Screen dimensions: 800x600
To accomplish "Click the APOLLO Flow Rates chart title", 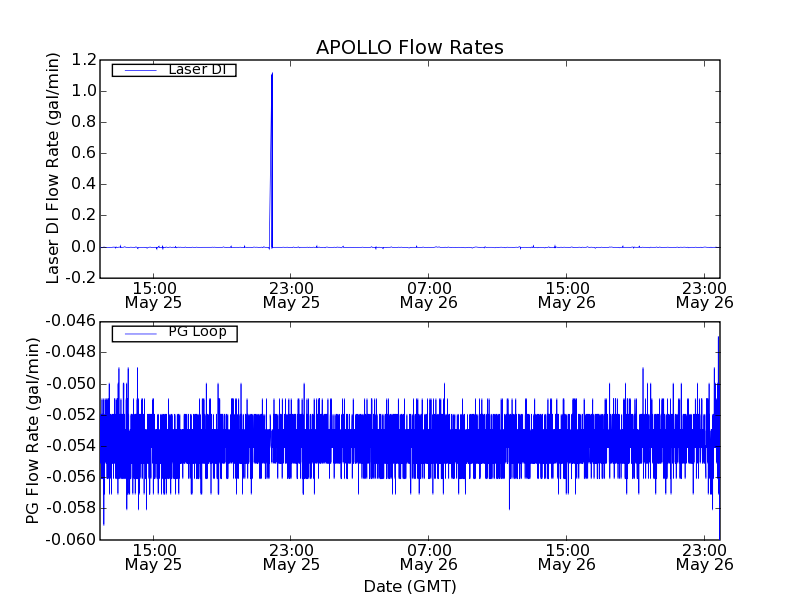I will pos(409,48).
